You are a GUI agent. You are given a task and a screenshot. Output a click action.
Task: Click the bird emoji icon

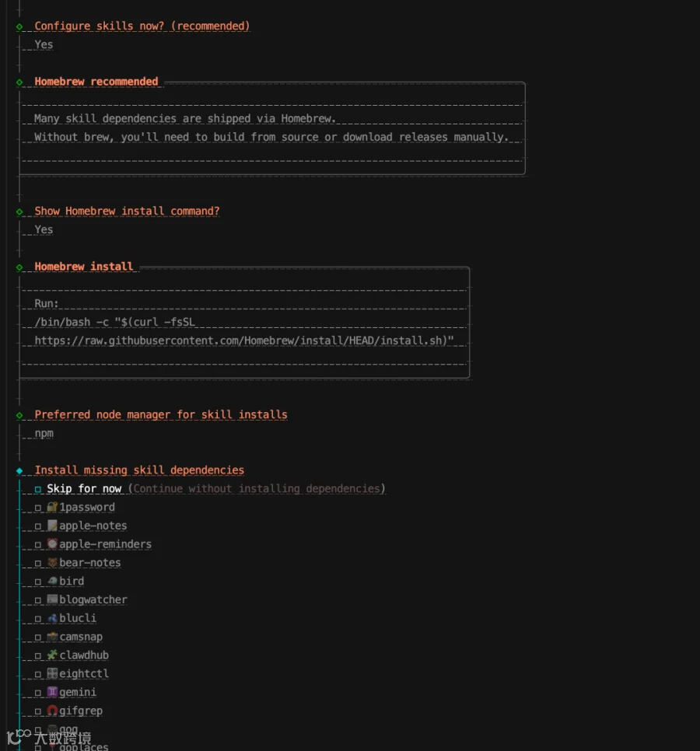(x=52, y=581)
